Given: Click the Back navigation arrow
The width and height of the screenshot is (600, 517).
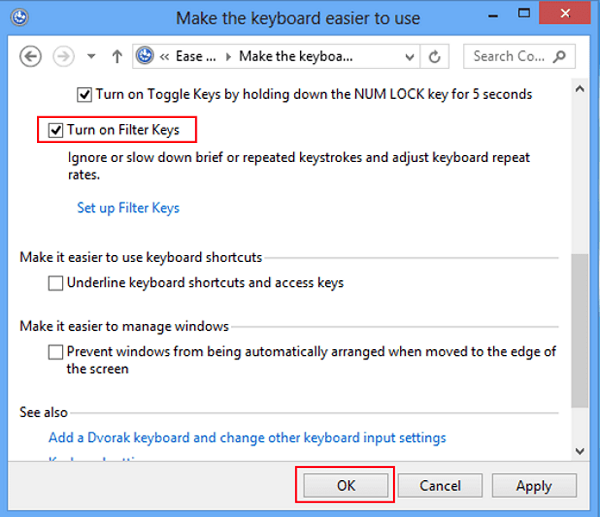Looking at the screenshot, I should tap(30, 56).
